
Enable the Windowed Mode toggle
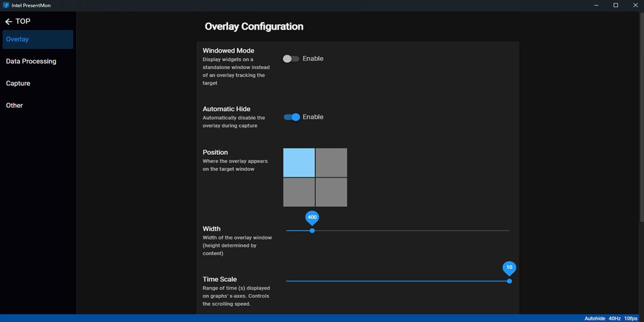[291, 58]
